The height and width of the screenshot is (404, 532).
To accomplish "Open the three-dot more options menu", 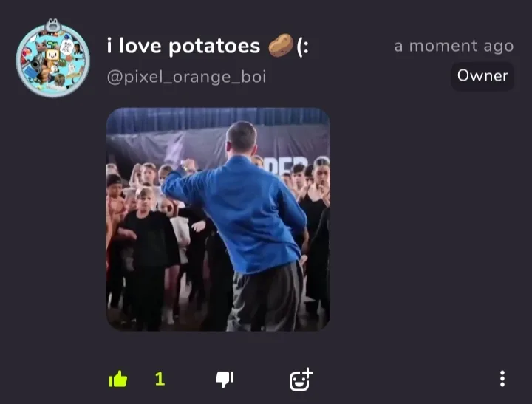I will [502, 379].
